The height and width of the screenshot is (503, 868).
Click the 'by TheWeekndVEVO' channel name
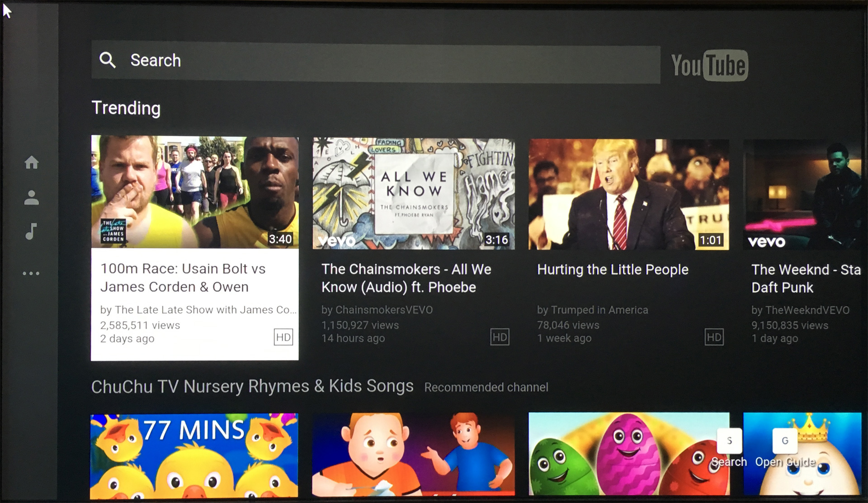[800, 310]
